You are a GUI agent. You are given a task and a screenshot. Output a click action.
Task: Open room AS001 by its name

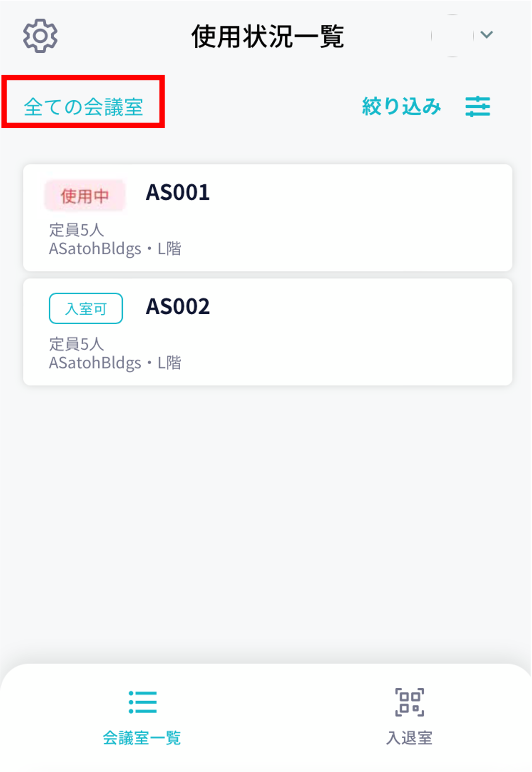[178, 192]
